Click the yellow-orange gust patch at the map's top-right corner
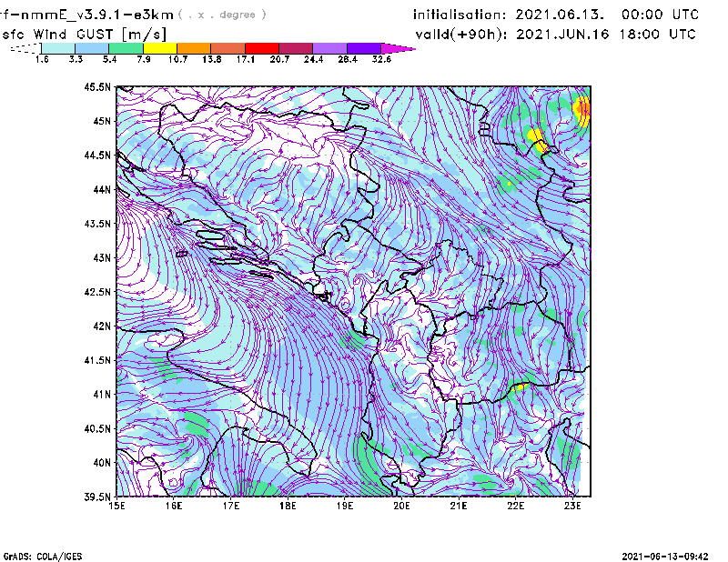728x562 pixels. 582,110
